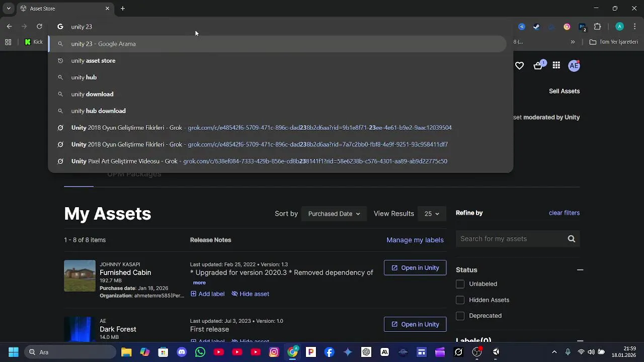Click the address bar containing 'unity 23'
This screenshot has width=644, height=362.
click(x=280, y=27)
